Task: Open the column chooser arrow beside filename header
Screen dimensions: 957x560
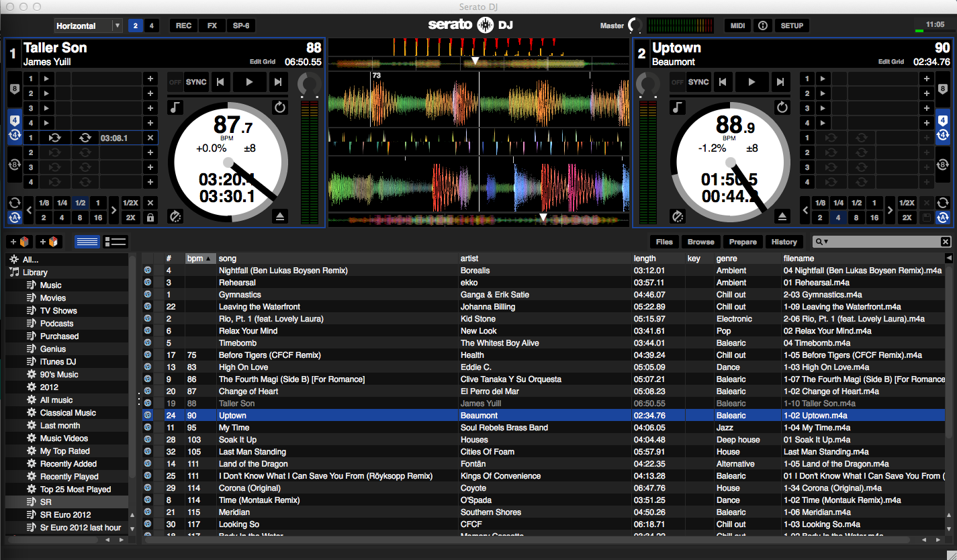Action: (948, 259)
